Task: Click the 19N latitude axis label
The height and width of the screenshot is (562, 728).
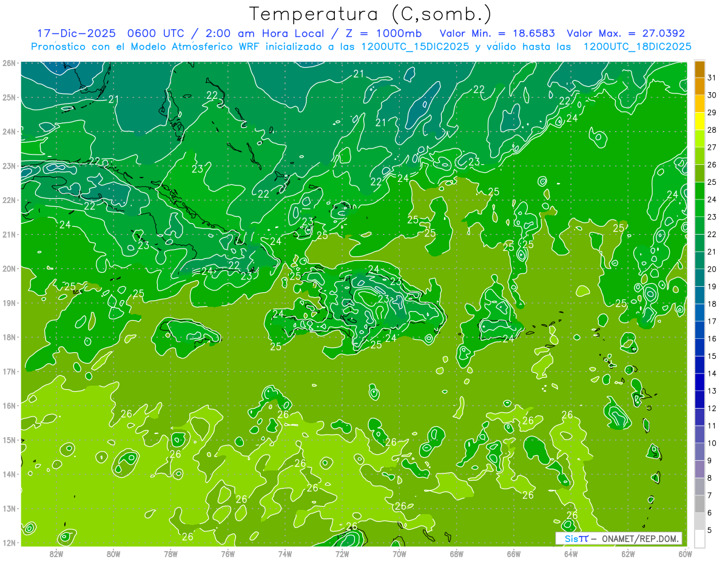Action: coord(8,303)
